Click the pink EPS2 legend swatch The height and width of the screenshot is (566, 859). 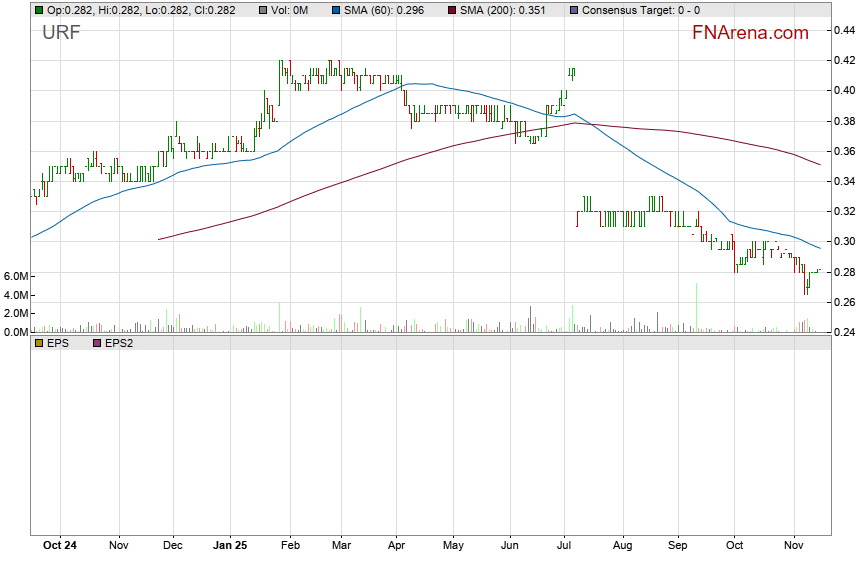click(97, 343)
